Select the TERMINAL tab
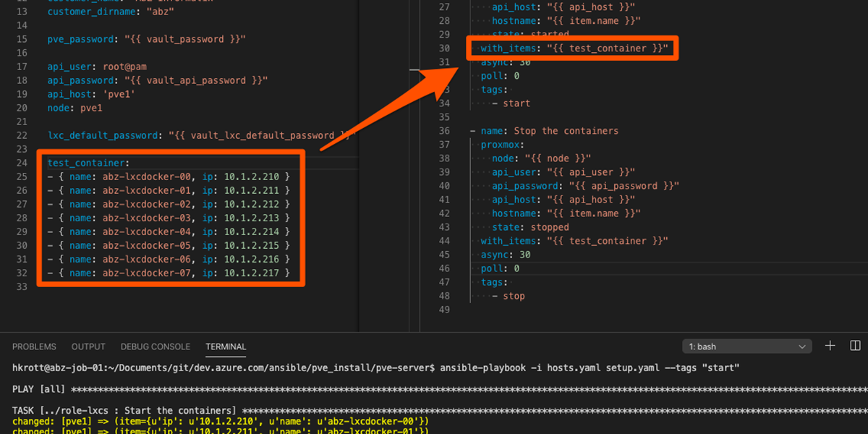 226,347
